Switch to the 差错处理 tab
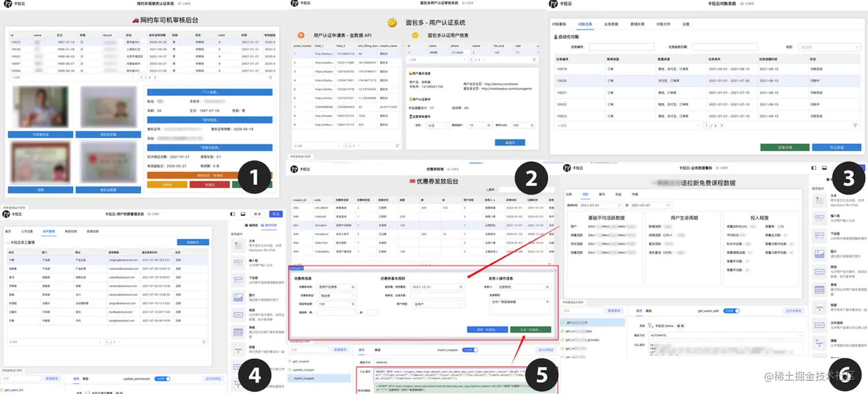 click(637, 25)
